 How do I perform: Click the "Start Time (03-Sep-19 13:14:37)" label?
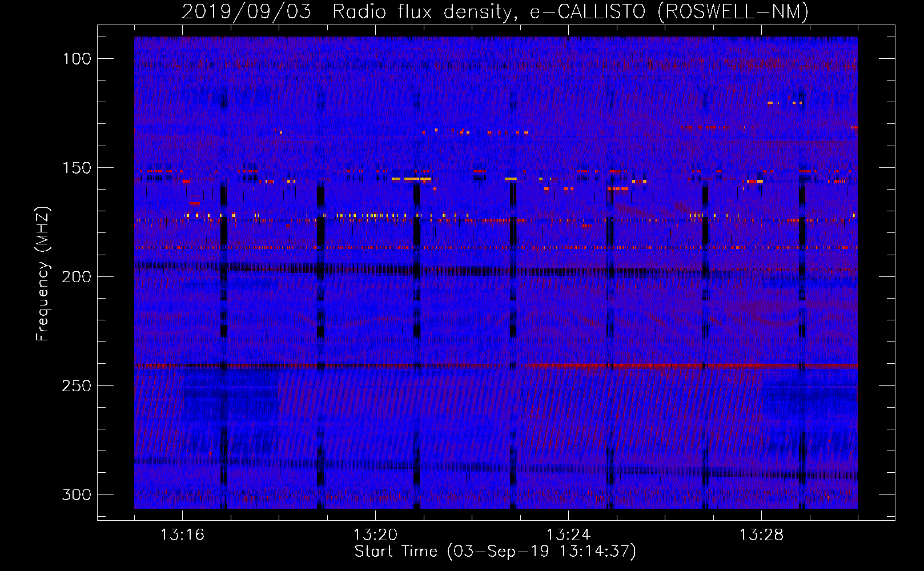(x=495, y=552)
